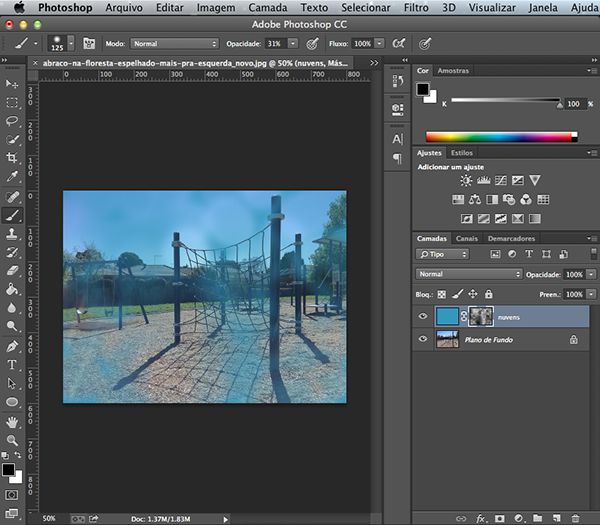
Task: Click the foreground color in Cor panel
Action: (x=422, y=89)
